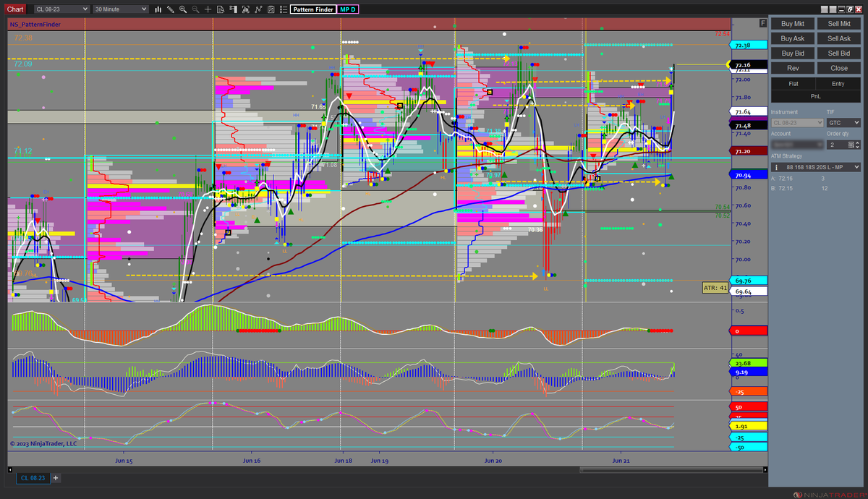Open the 30 Minute interval dropdown
Image resolution: width=868 pixels, height=499 pixels.
pos(121,9)
